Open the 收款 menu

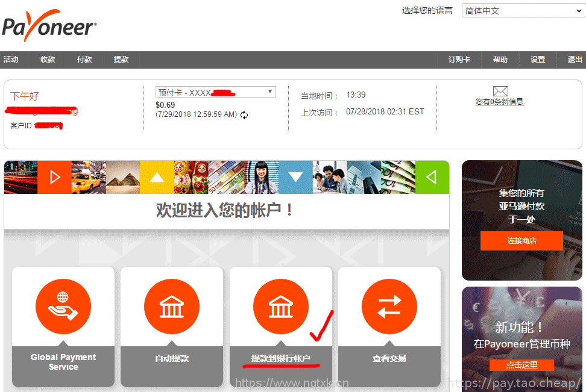[48, 60]
